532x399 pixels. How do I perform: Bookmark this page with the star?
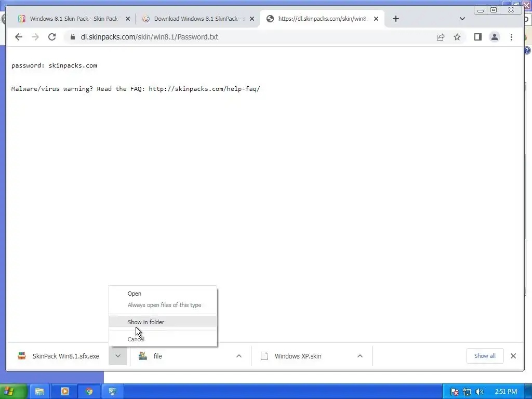coord(457,37)
